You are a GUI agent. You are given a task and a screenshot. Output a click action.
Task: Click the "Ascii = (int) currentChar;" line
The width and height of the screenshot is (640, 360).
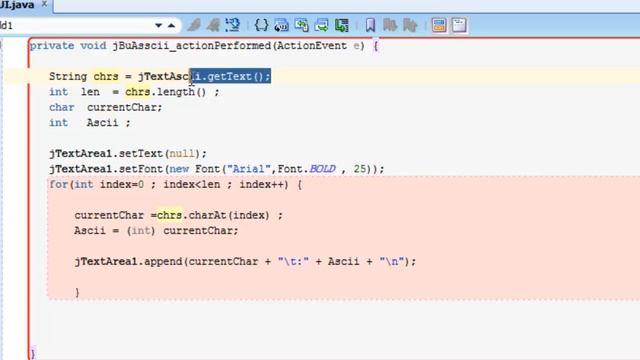pos(156,231)
